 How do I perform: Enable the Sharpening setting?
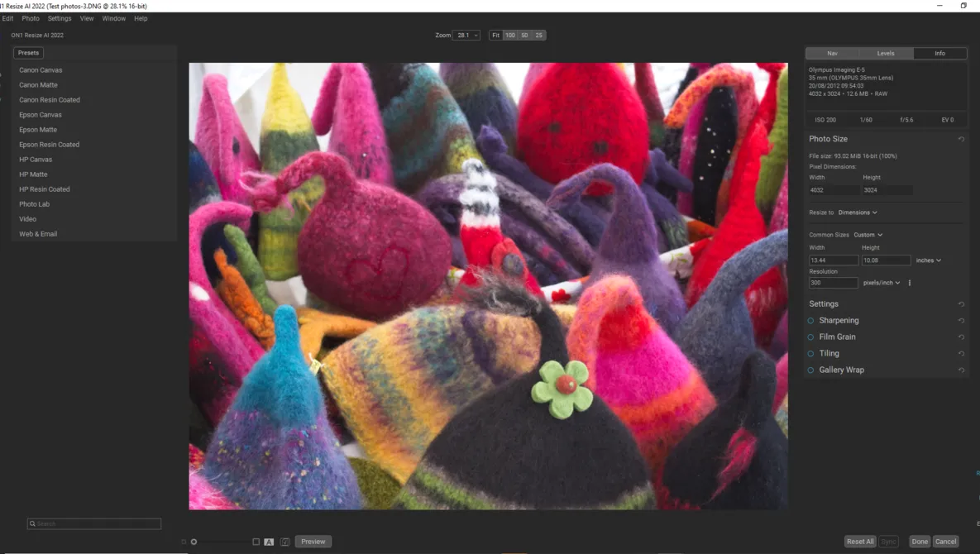tap(810, 320)
